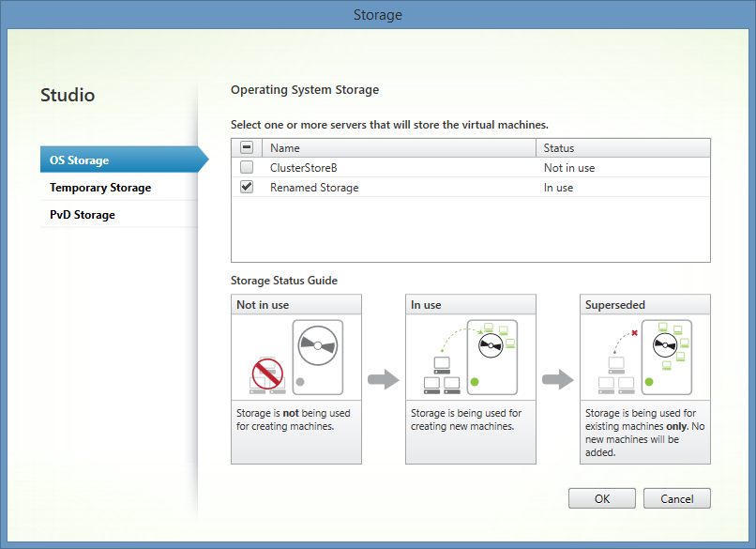Switch to Temporary Storage tab
The height and width of the screenshot is (549, 756).
pos(100,188)
